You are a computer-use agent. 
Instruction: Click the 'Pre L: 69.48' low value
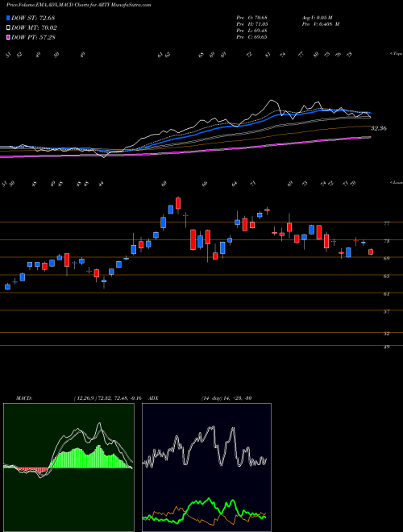coord(251,31)
